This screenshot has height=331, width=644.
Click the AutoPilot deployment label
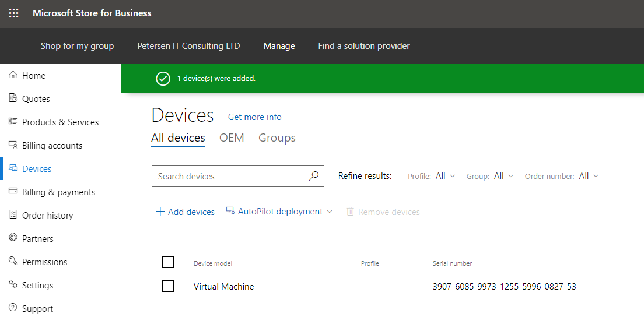click(x=280, y=212)
